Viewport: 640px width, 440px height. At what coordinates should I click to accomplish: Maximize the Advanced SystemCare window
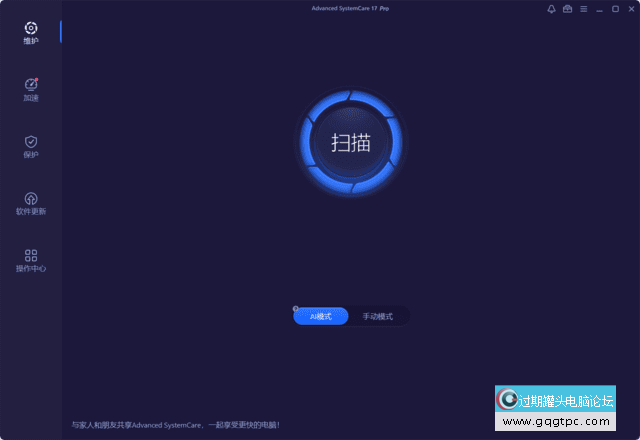click(x=614, y=9)
